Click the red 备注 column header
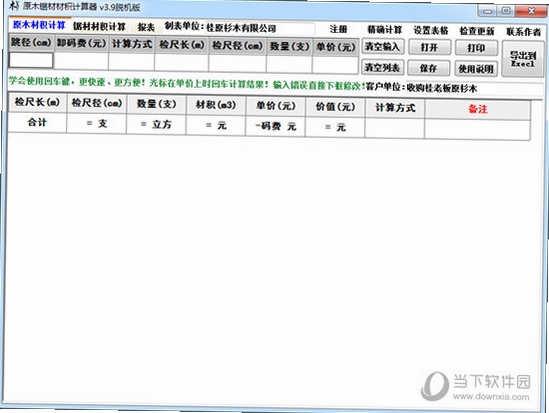This screenshot has width=549, height=413. (478, 109)
